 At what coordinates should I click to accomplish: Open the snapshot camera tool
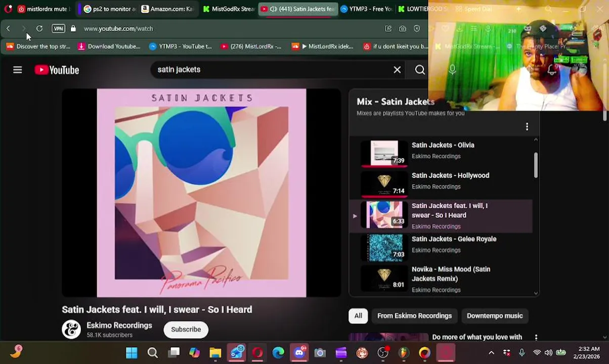(x=403, y=29)
